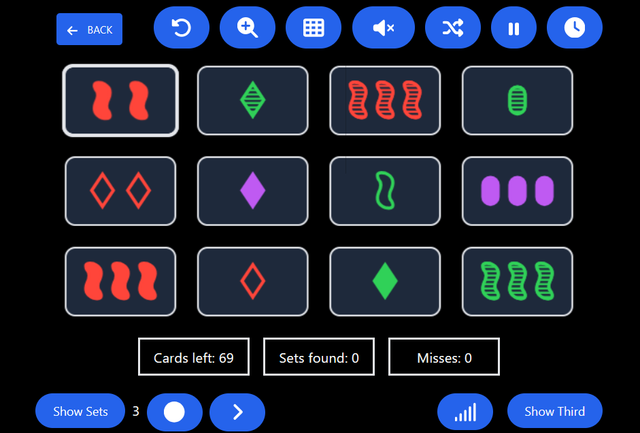This screenshot has height=433, width=640.
Task: Click the "Sets found: 0" counter
Action: coord(319,357)
